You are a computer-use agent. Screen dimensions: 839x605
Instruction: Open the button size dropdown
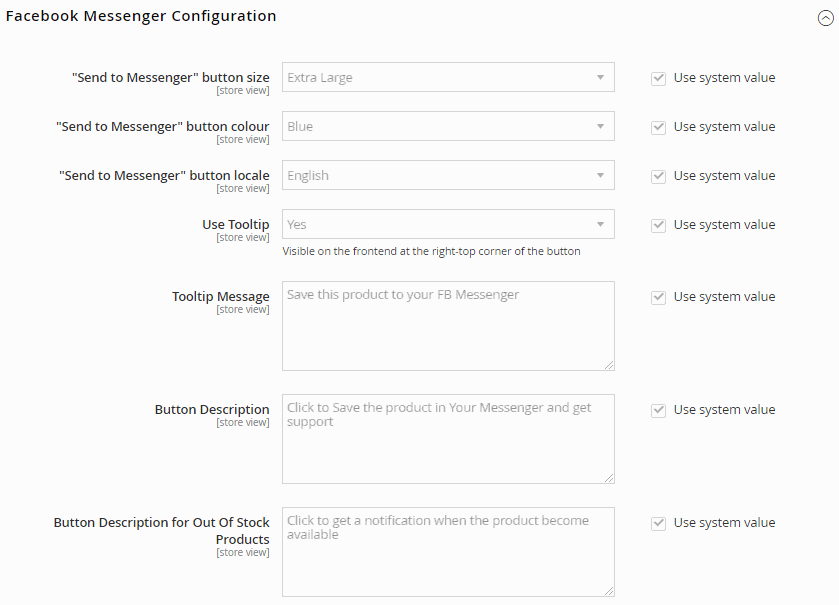(x=448, y=77)
